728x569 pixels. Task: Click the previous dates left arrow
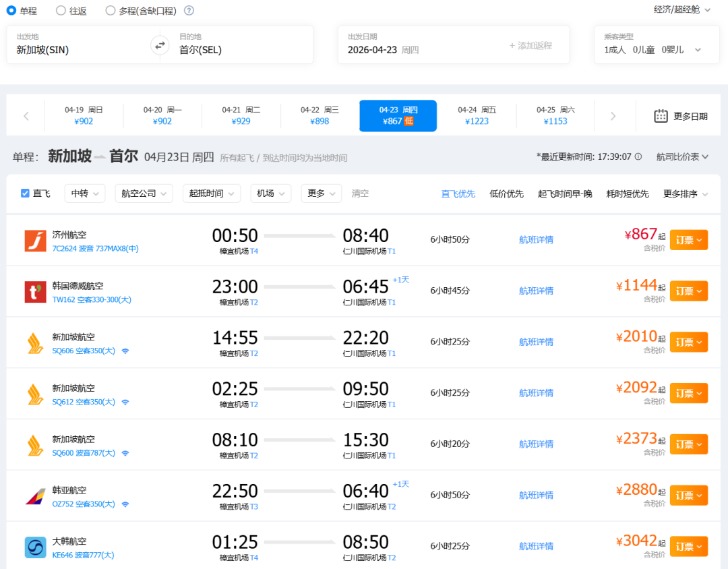[x=26, y=116]
